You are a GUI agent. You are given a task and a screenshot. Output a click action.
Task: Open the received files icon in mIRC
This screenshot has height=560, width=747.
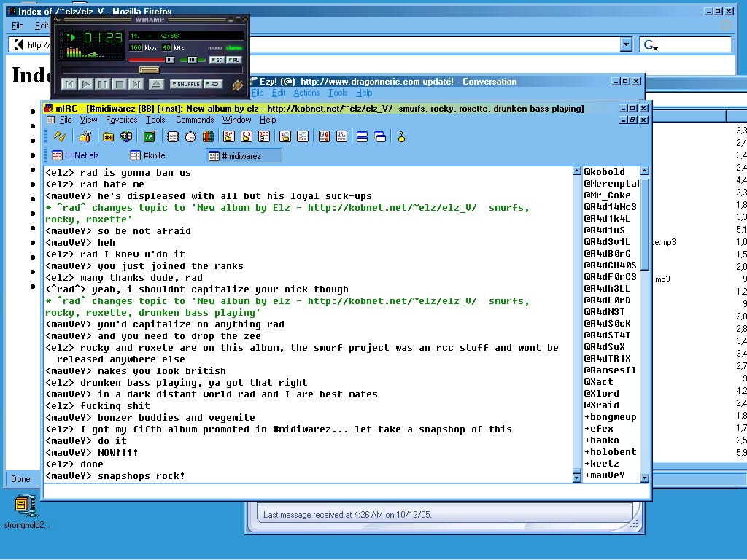pyautogui.click(x=285, y=137)
